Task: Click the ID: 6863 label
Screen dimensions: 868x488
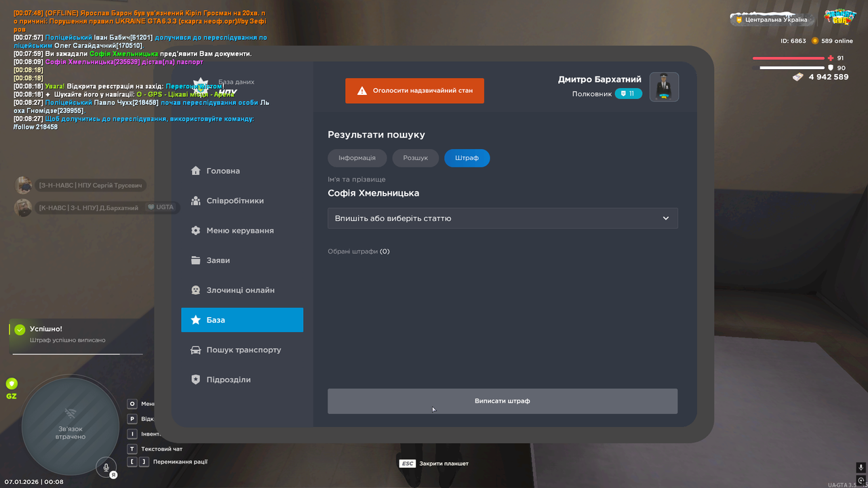Action: point(793,41)
